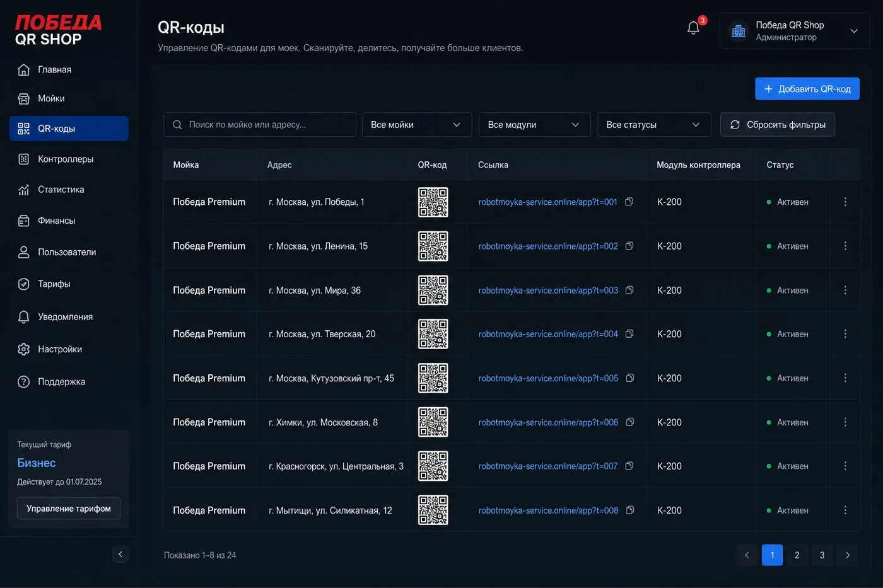Go to Настройки section

[x=69, y=349]
